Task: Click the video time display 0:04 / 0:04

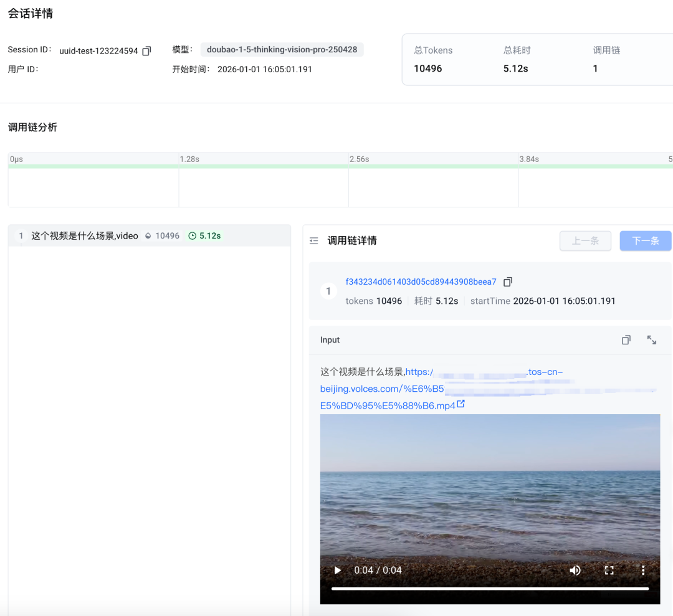Action: pyautogui.click(x=378, y=570)
